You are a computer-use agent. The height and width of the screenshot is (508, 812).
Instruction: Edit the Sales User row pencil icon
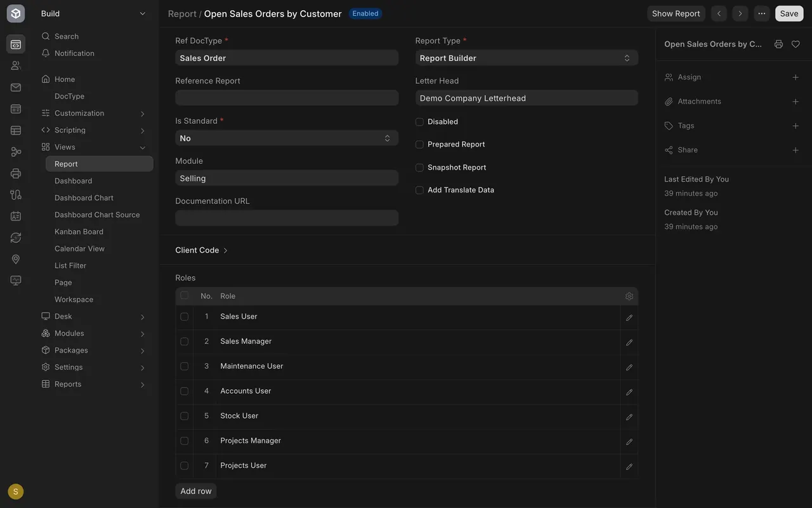tap(629, 317)
